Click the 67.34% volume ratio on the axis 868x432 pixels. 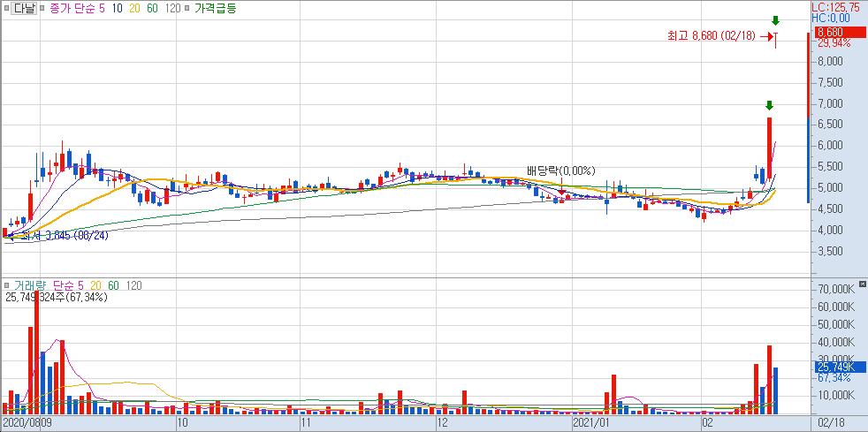pyautogui.click(x=834, y=378)
